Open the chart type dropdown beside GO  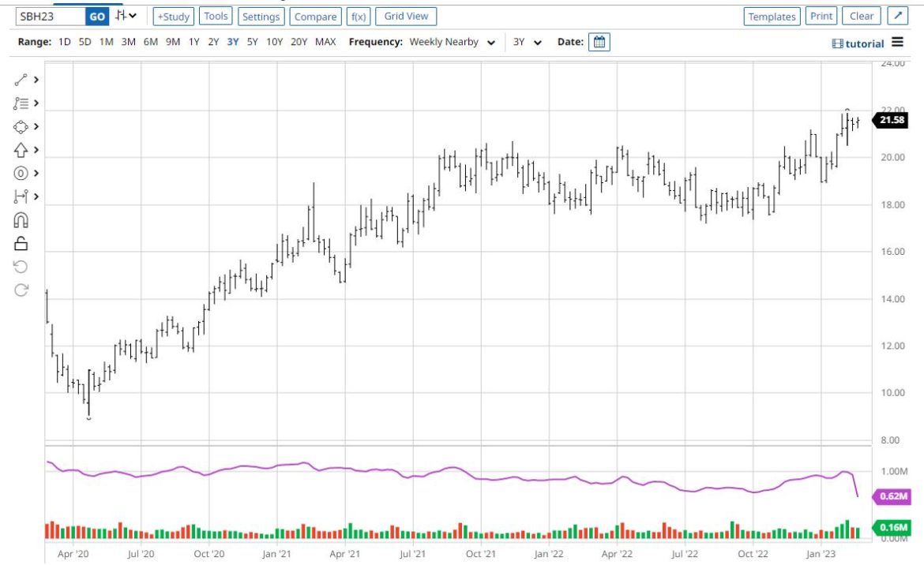(x=125, y=15)
